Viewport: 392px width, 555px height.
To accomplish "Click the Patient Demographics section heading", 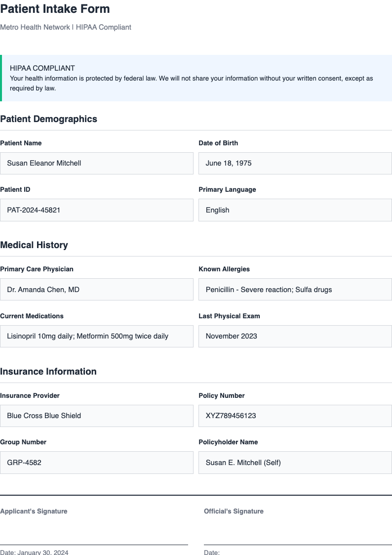I will (x=49, y=119).
